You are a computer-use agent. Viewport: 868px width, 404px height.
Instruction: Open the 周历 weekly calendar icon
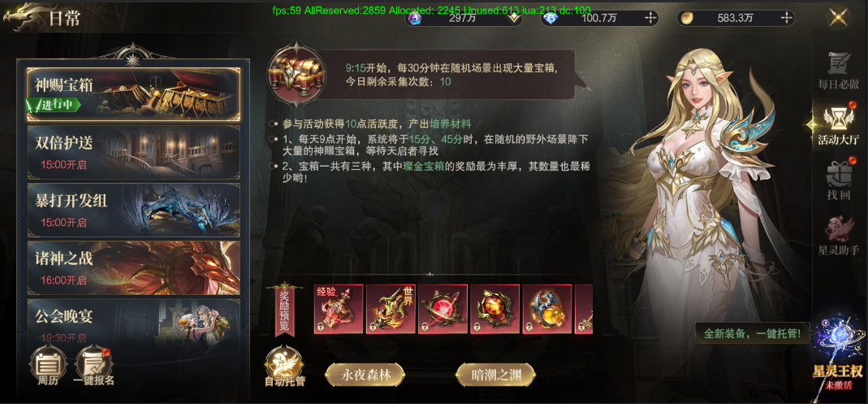click(x=48, y=363)
